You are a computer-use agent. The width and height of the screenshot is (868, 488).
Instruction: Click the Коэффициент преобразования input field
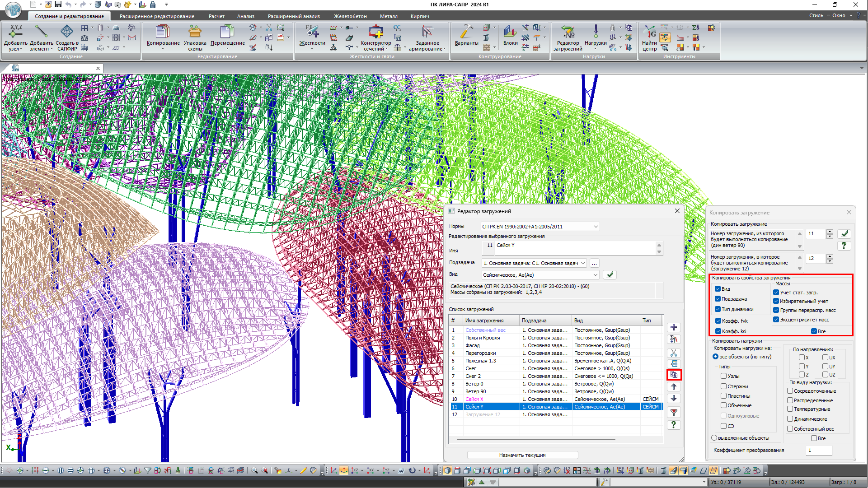(x=819, y=451)
